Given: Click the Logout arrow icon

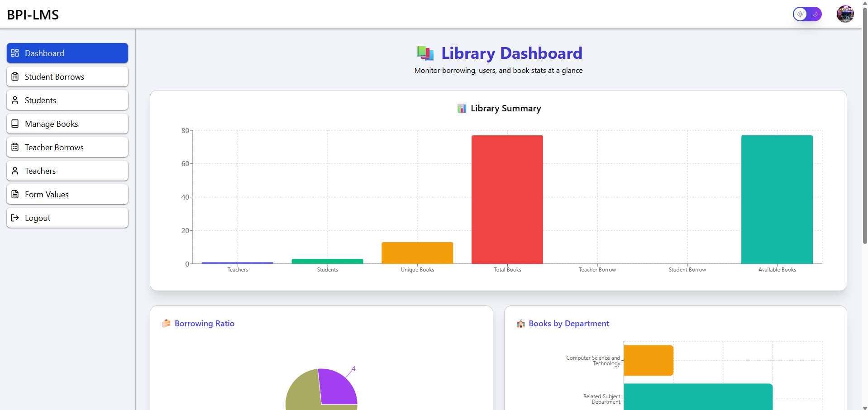Looking at the screenshot, I should [x=15, y=218].
